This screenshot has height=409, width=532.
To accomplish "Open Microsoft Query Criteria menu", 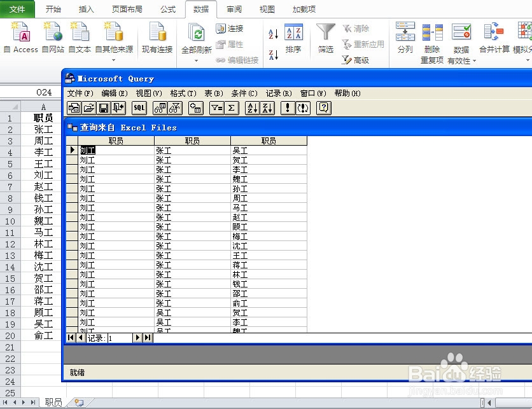I will (x=244, y=94).
